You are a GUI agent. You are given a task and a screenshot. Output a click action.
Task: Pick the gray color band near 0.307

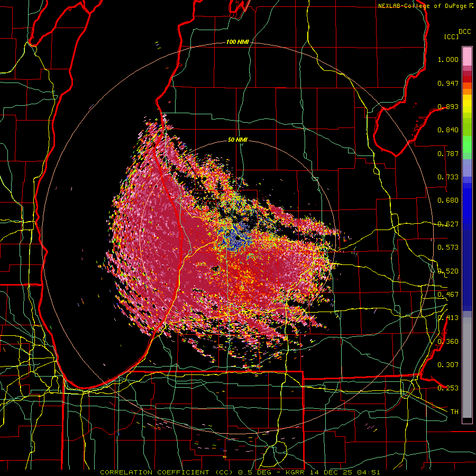pyautogui.click(x=467, y=368)
